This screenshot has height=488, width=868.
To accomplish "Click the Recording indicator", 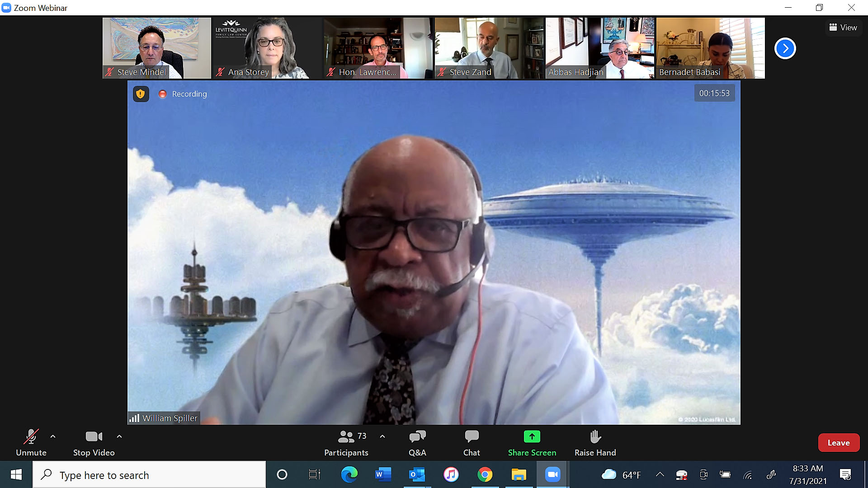I will pyautogui.click(x=183, y=94).
